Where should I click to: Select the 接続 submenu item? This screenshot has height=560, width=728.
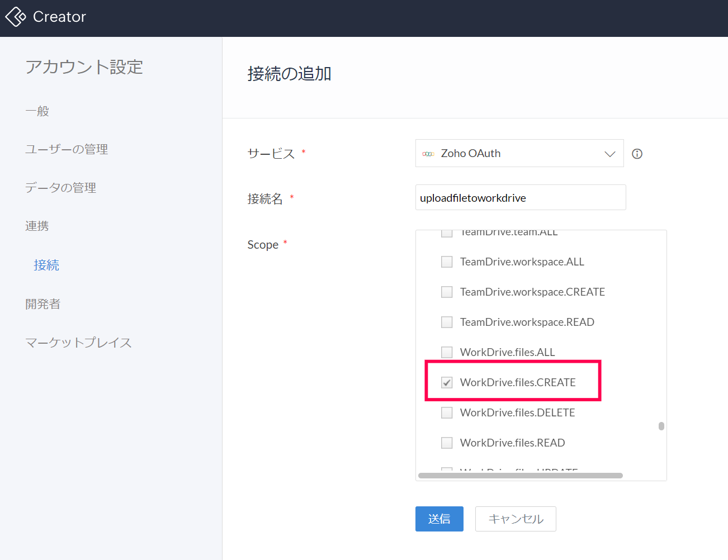[46, 265]
